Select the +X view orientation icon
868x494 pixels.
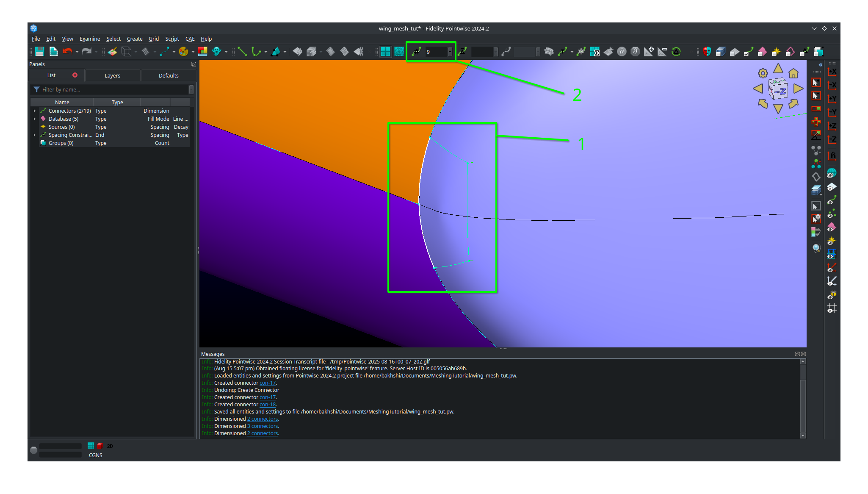click(832, 72)
